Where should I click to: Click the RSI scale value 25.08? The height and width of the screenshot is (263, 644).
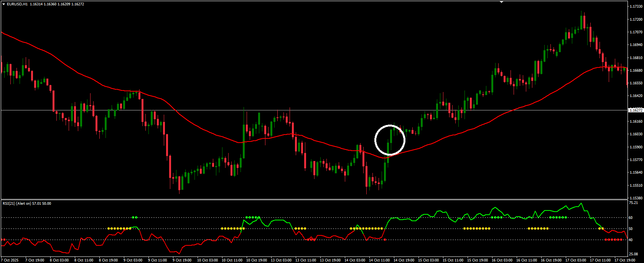click(x=633, y=254)
